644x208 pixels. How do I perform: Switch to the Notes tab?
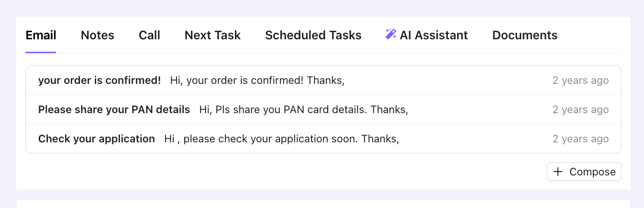click(x=98, y=35)
